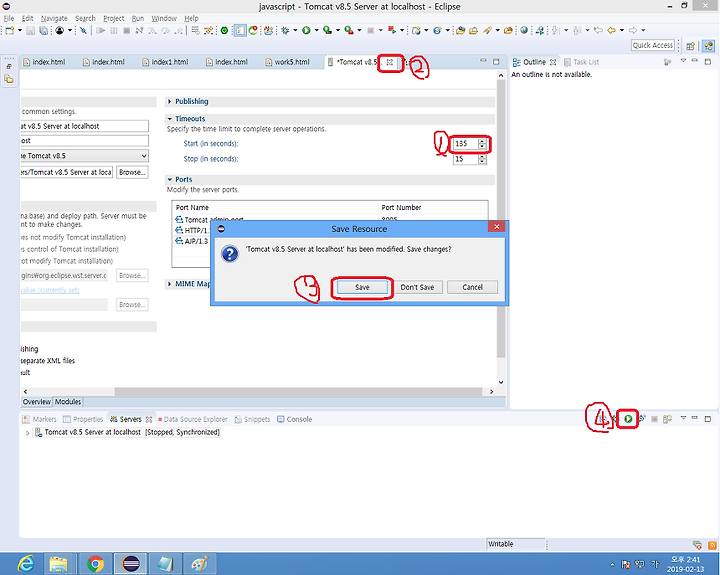This screenshot has height=575, width=720.
Task: Click the Publish to server icon
Action: click(x=667, y=419)
